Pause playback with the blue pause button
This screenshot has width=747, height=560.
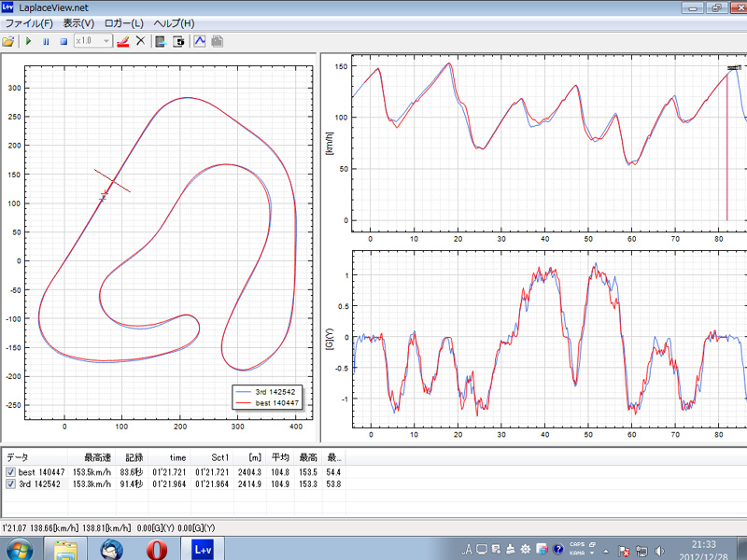46,41
